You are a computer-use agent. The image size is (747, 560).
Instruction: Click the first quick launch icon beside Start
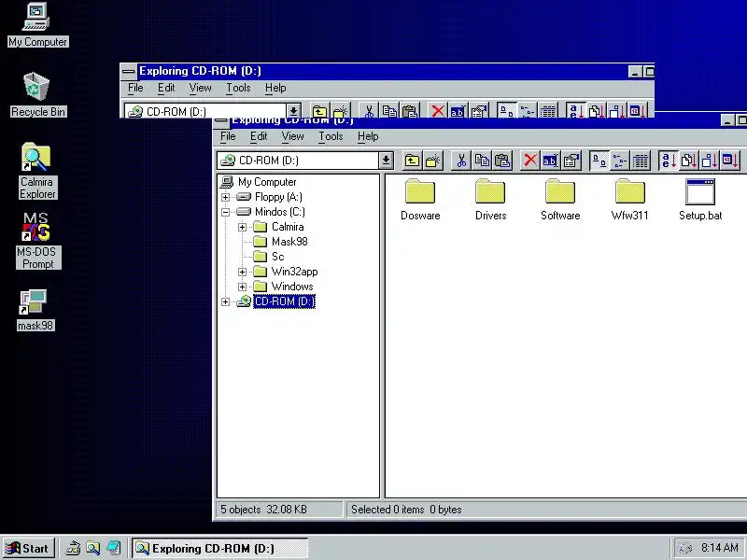[x=73, y=548]
